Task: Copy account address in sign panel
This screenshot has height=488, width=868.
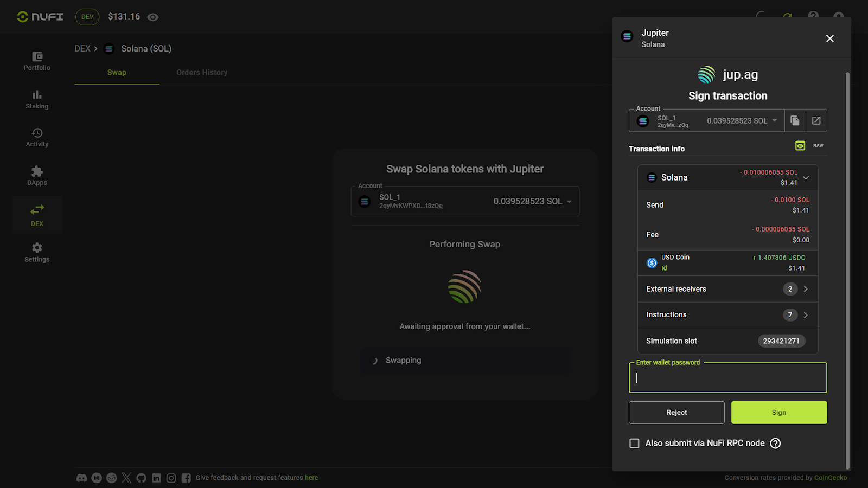Action: [795, 121]
